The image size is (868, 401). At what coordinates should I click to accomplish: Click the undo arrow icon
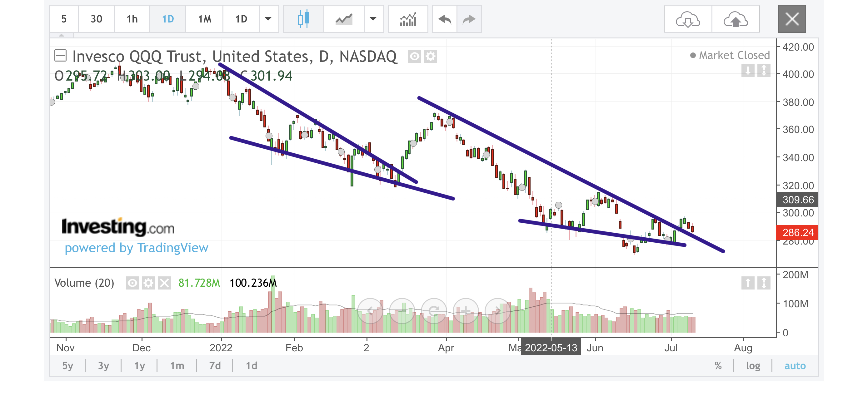pyautogui.click(x=444, y=19)
